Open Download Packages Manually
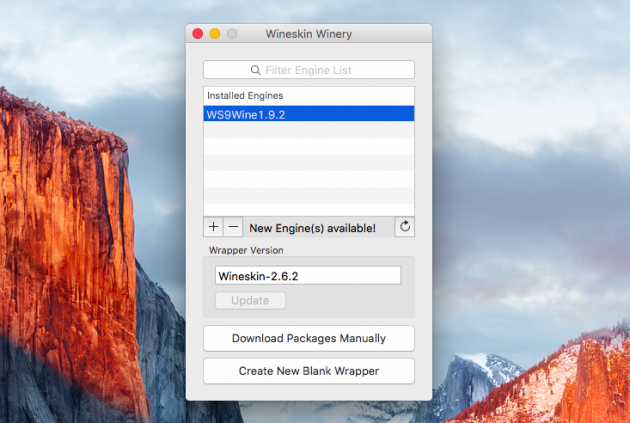 [309, 338]
